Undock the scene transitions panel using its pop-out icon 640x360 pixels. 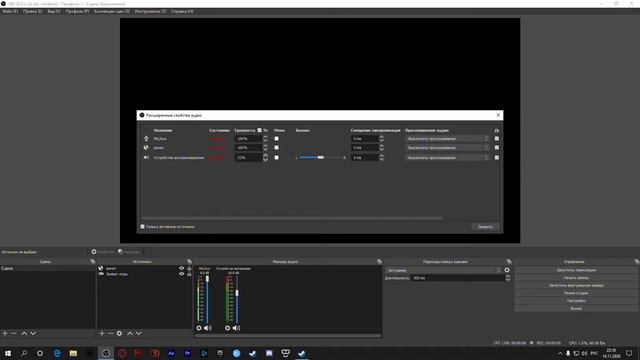pyautogui.click(x=509, y=261)
